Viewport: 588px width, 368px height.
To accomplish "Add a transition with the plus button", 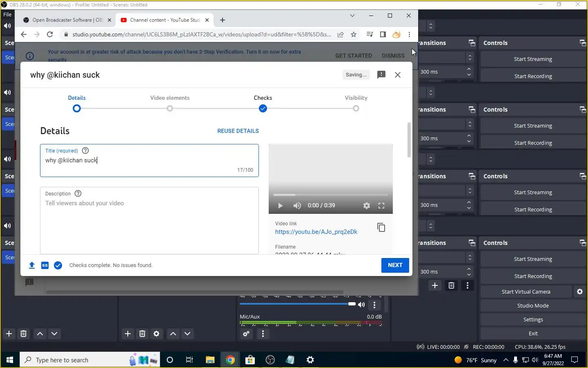I will coord(435,285).
